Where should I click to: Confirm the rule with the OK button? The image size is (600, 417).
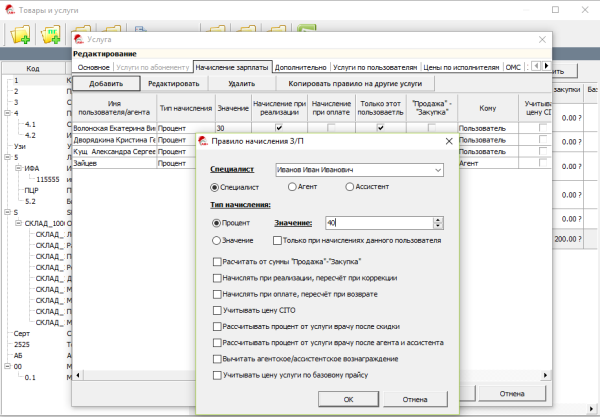point(348,399)
